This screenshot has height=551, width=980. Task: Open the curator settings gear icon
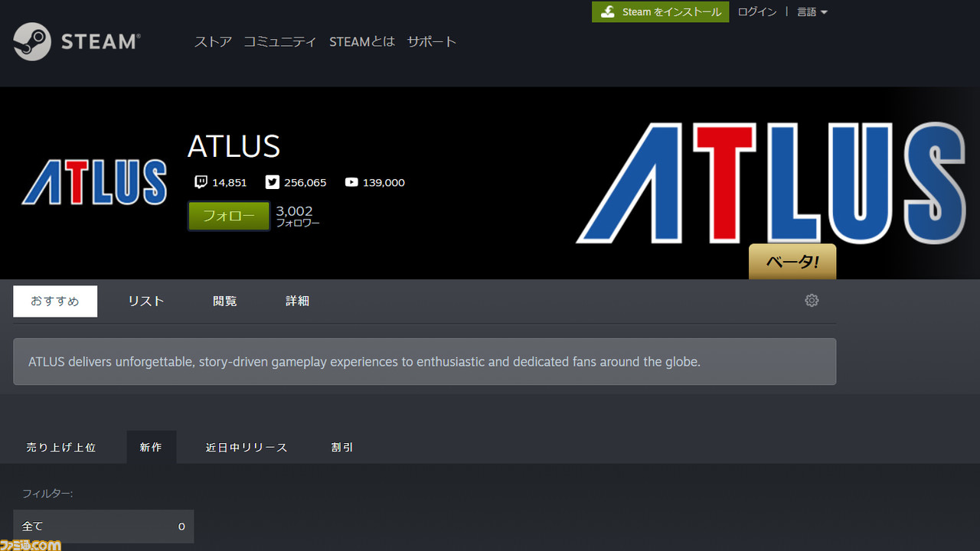812,300
